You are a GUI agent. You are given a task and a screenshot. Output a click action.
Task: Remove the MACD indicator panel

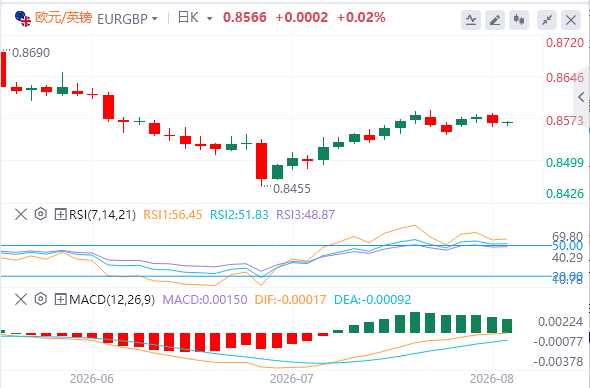tap(21, 300)
